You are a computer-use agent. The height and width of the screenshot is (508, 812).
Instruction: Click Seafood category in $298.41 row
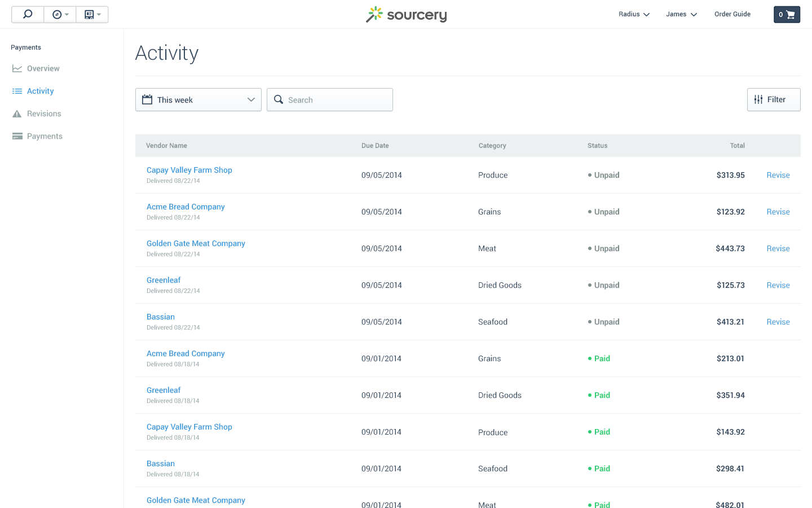pyautogui.click(x=493, y=468)
